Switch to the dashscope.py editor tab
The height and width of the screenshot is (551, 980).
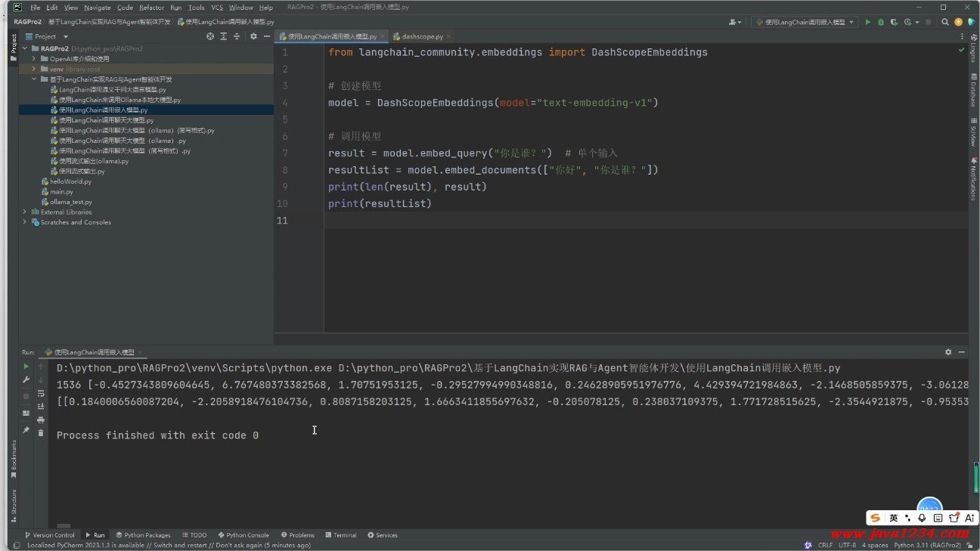click(x=423, y=36)
